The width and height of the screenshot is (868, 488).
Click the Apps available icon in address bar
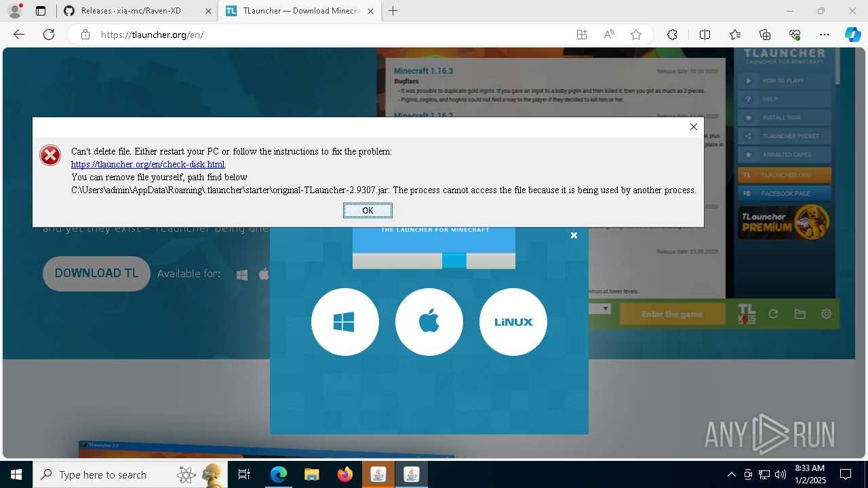pyautogui.click(x=582, y=35)
